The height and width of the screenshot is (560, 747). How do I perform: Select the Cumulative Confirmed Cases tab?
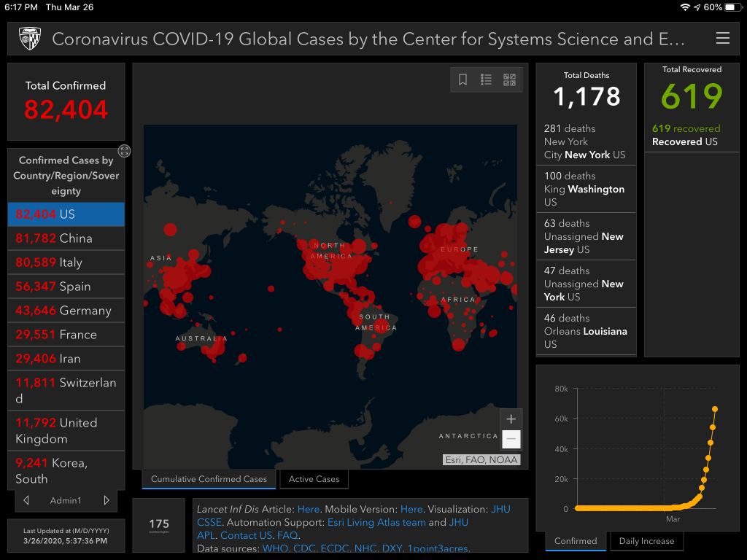click(209, 479)
